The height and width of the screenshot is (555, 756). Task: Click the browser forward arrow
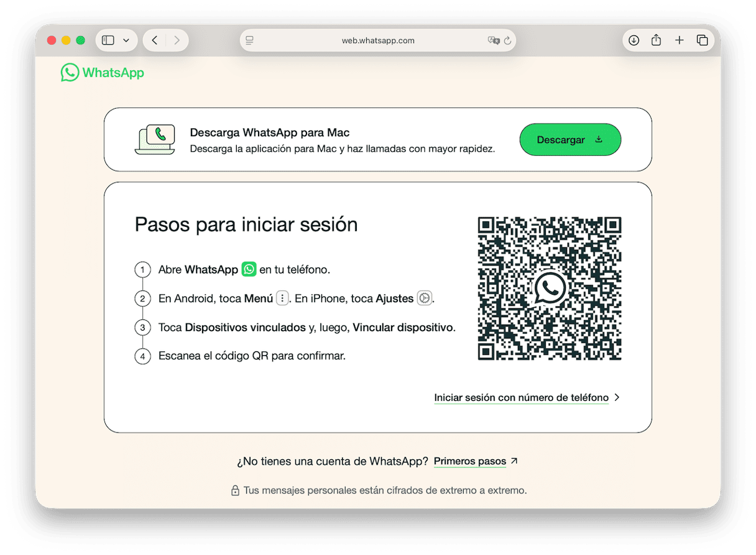(x=177, y=40)
